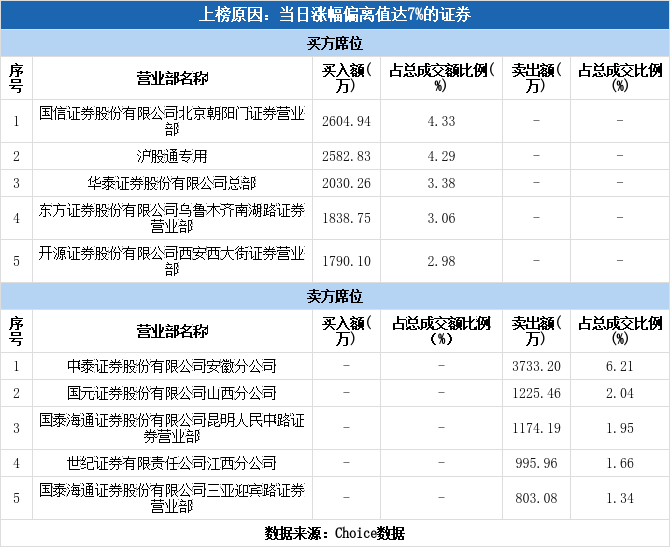Click the 3.38 percentage cell
Viewport: 670px width, 547px height.
pyautogui.click(x=441, y=183)
